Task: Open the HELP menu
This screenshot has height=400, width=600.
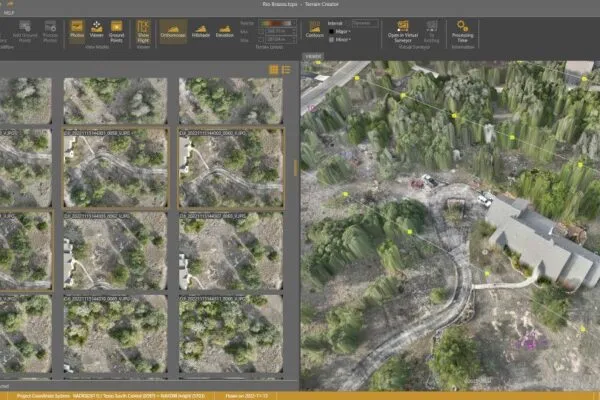Action: coord(9,13)
